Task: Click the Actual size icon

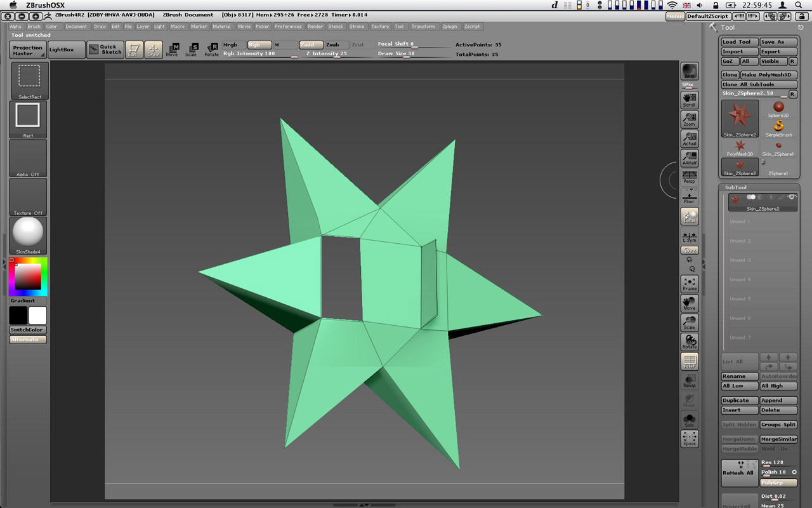Action: point(689,138)
